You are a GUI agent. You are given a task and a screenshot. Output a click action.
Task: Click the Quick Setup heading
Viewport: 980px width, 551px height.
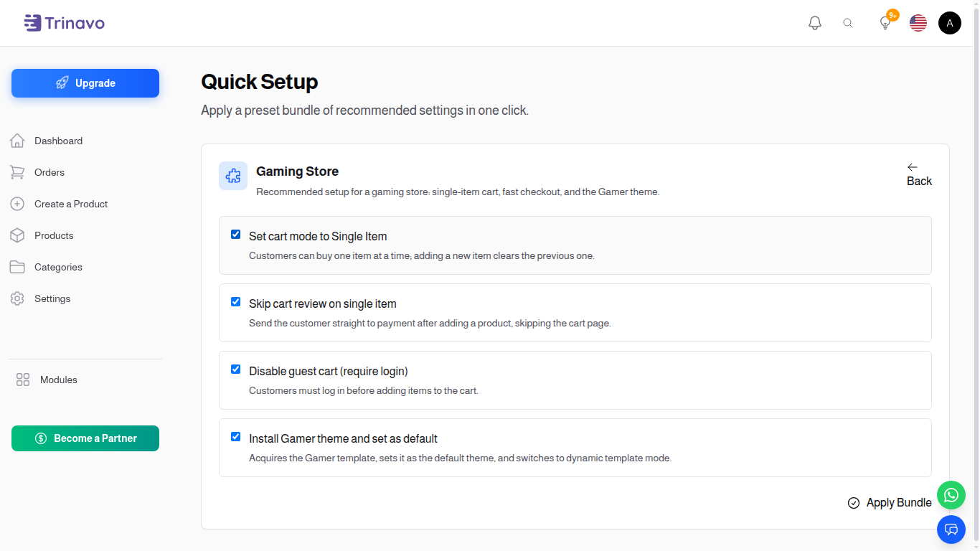tap(260, 82)
